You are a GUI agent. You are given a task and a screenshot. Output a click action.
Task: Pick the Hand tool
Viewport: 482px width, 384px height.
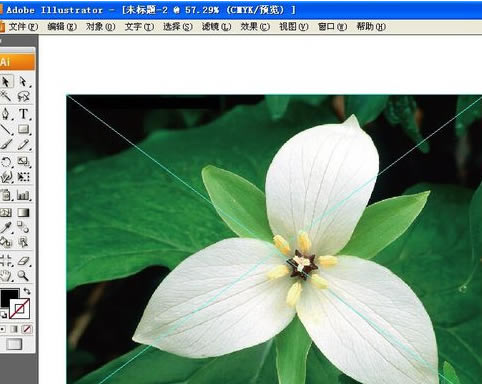coord(6,275)
